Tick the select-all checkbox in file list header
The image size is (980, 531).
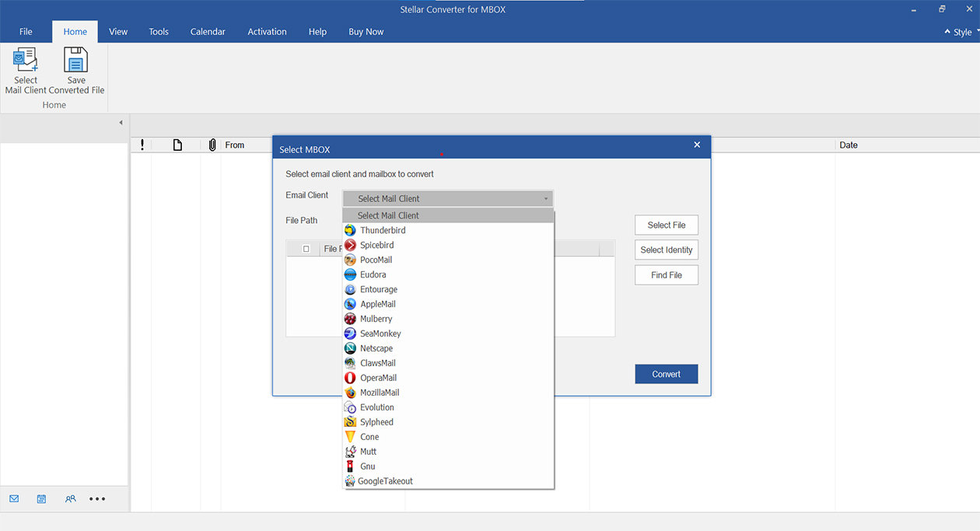click(x=306, y=249)
